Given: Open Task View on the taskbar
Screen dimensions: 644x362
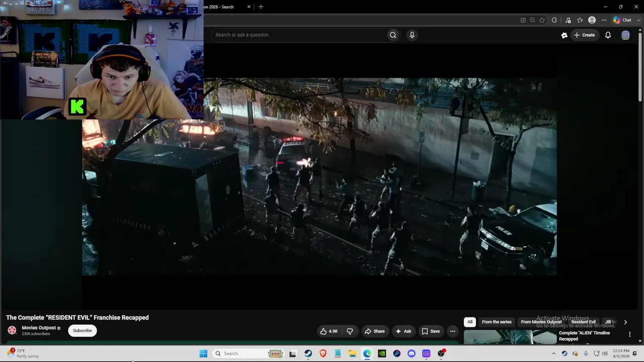Looking at the screenshot, I should coord(293,353).
